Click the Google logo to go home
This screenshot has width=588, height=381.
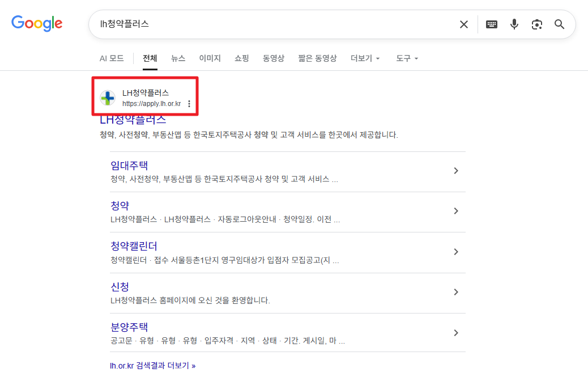coord(37,23)
